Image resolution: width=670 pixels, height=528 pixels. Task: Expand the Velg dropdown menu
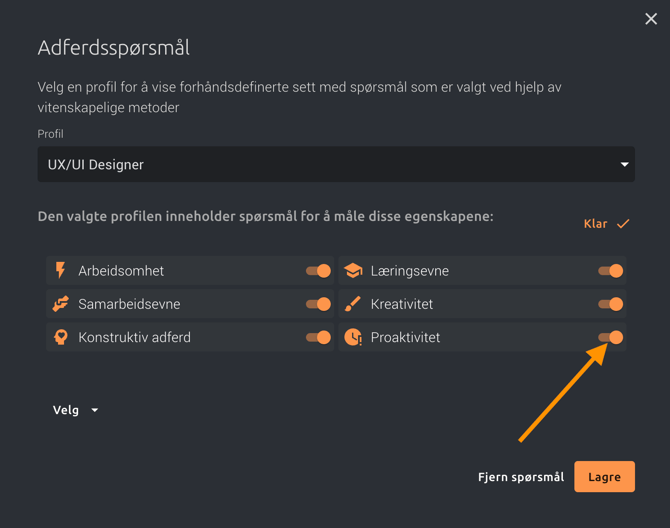click(x=76, y=410)
